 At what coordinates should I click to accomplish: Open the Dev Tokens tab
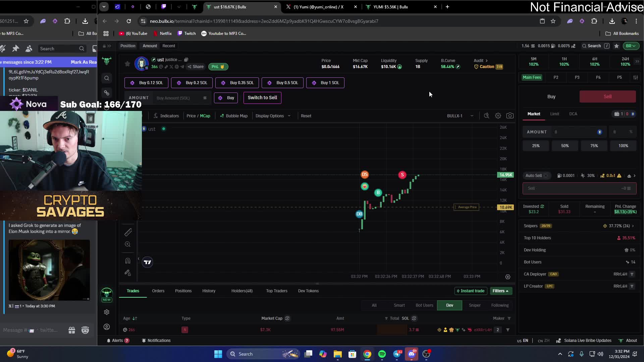(308, 291)
